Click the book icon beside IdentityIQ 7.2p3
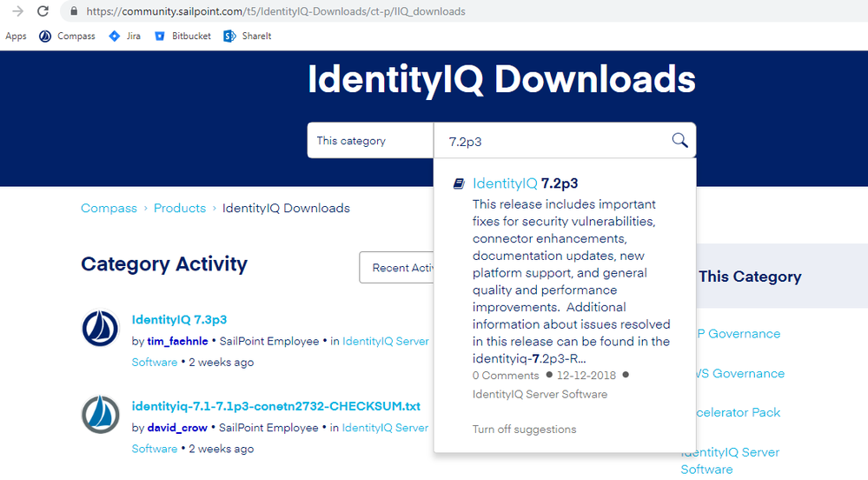The width and height of the screenshot is (868, 480). click(x=459, y=183)
